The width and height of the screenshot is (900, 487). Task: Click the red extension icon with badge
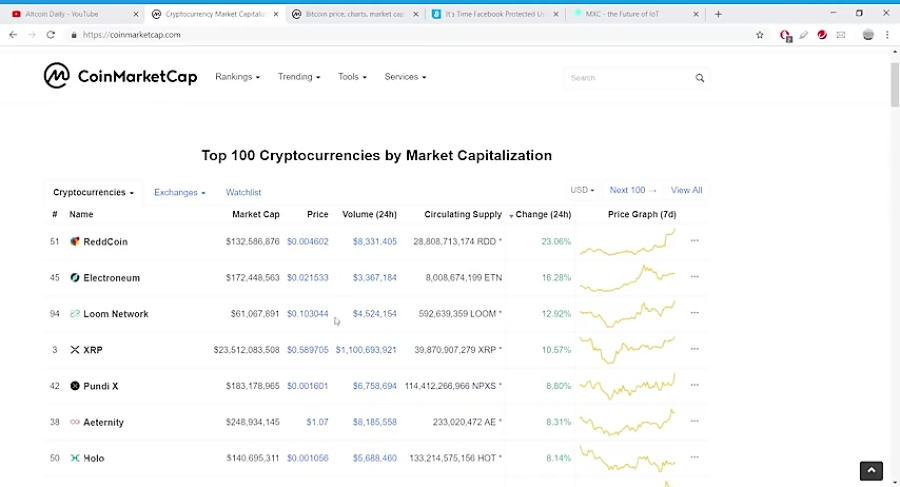point(785,36)
